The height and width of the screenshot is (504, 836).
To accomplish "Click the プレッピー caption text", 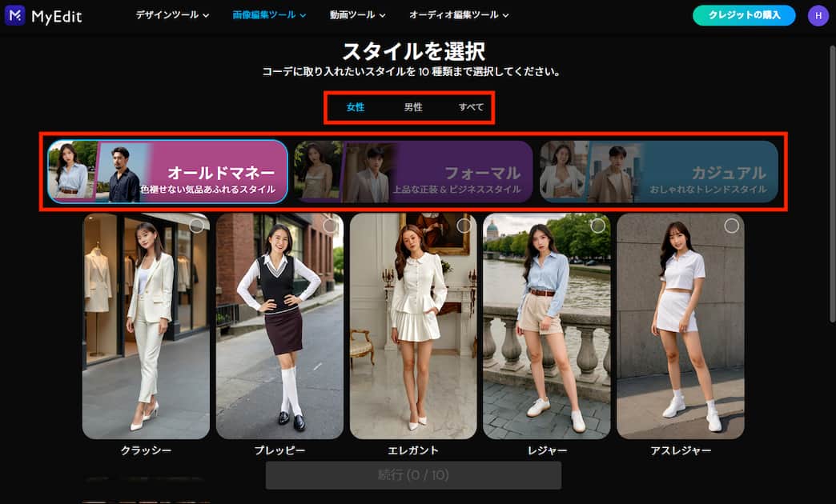I will [280, 450].
